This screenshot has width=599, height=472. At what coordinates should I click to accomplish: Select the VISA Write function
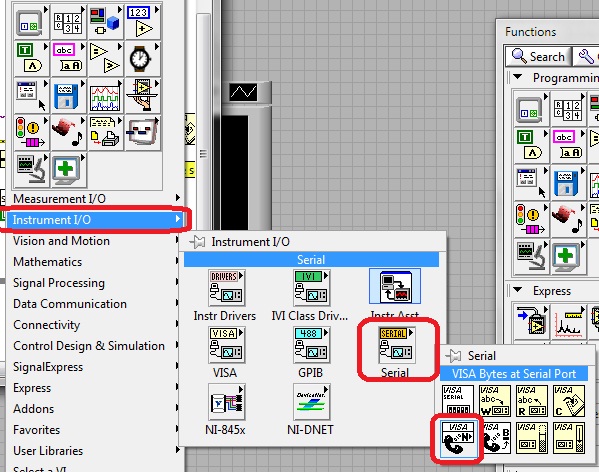(x=495, y=401)
